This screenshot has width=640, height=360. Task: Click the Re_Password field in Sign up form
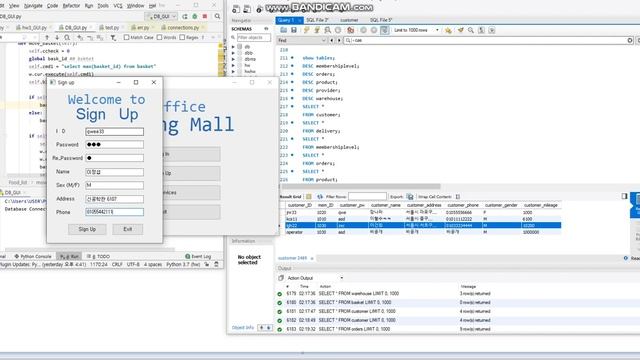(114, 158)
